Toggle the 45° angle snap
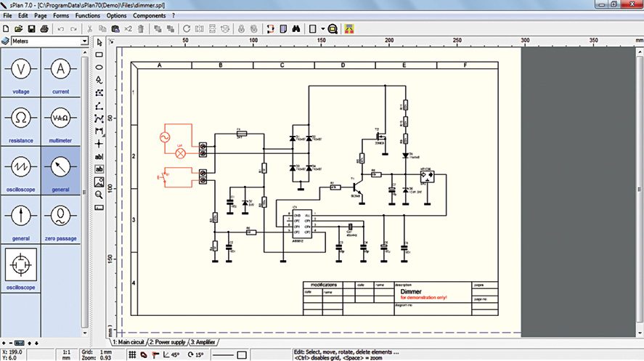 pyautogui.click(x=171, y=354)
